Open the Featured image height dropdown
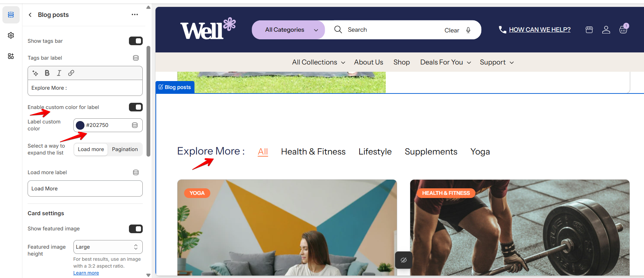Screen dimensions: 644x278 tap(108, 247)
